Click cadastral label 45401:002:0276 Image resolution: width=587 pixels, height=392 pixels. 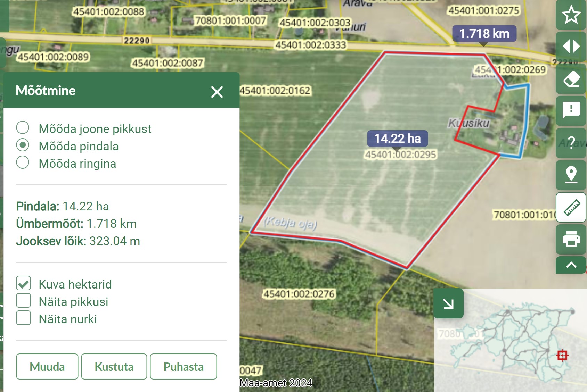coord(299,294)
